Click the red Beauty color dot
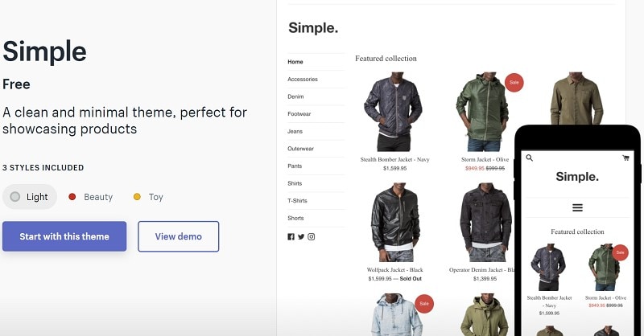644x336 pixels. click(x=72, y=197)
